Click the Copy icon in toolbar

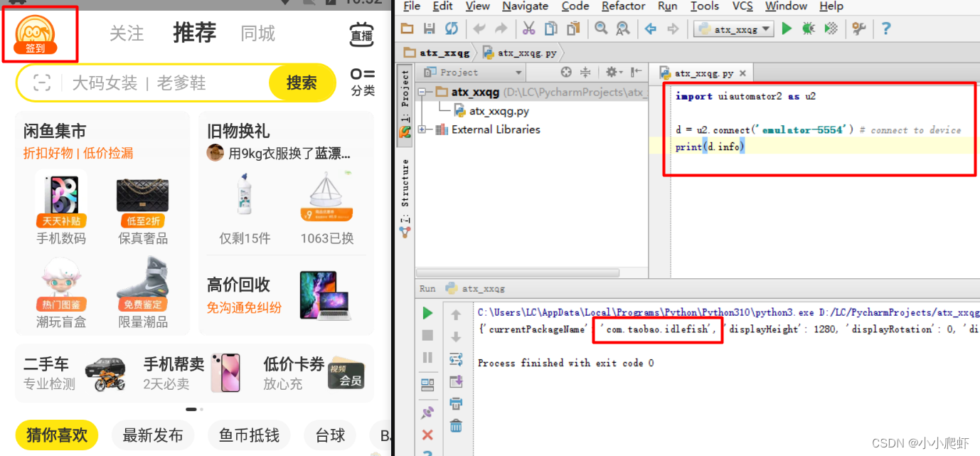coord(550,28)
